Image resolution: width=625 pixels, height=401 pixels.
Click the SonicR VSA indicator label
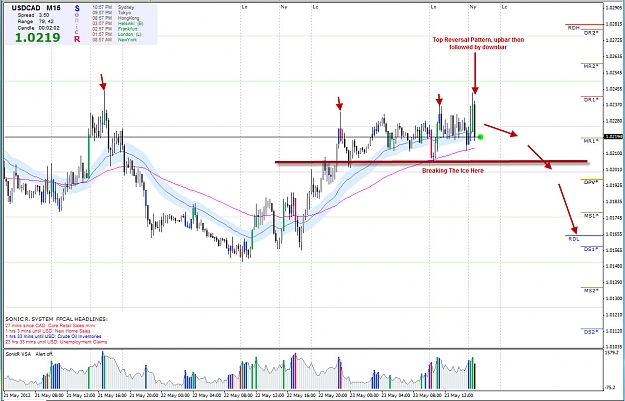tap(18, 354)
